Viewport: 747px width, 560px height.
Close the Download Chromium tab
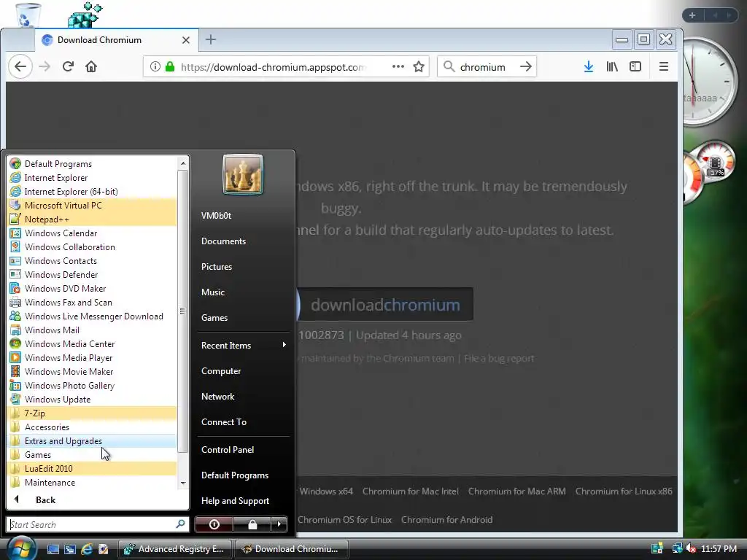click(186, 40)
